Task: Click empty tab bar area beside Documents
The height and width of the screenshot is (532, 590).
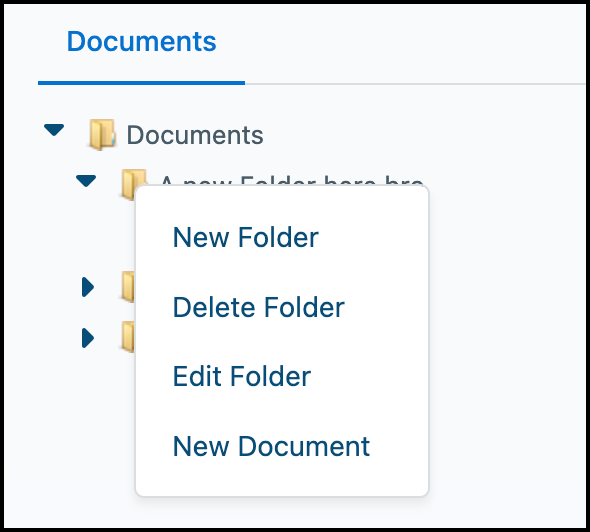Action: (414, 41)
